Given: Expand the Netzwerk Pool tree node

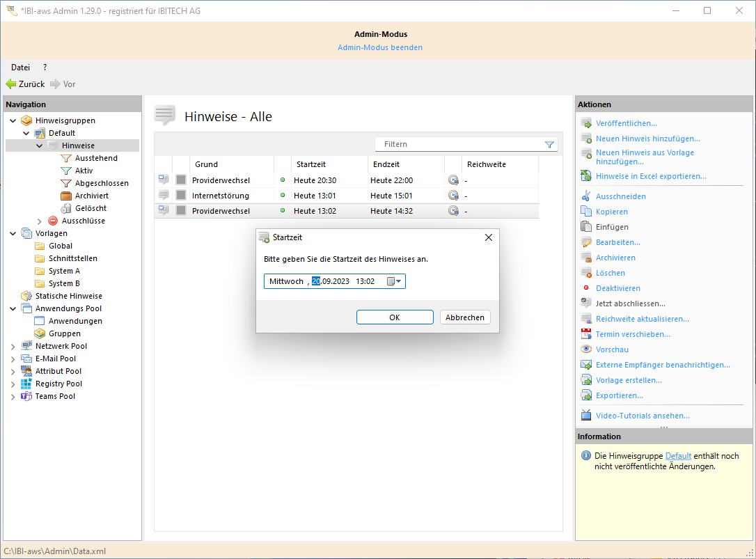Looking at the screenshot, I should coord(13,346).
